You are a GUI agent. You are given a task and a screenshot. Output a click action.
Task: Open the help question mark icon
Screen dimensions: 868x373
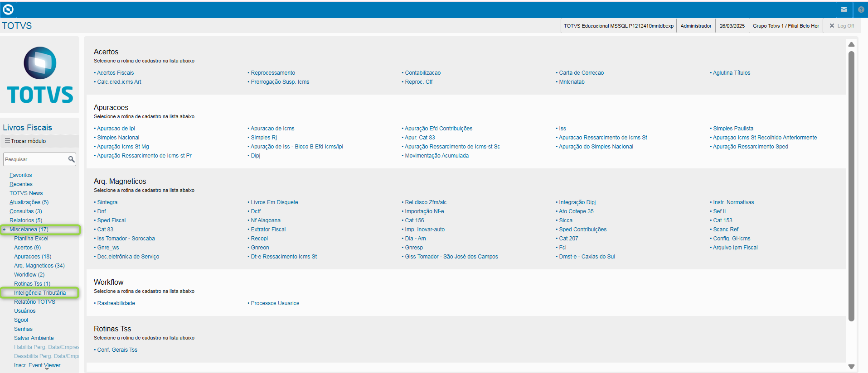click(x=861, y=10)
